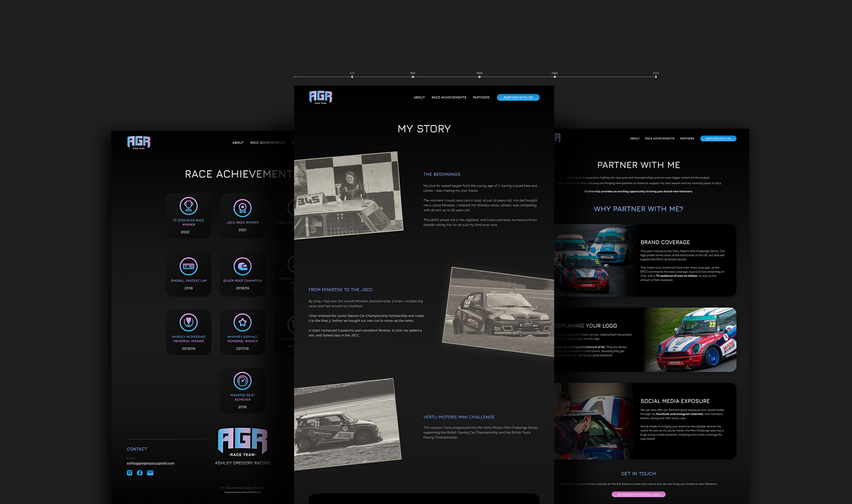Click the ashleyjgregory22@gmail.com email link
This screenshot has width=852, height=504.
151,463
